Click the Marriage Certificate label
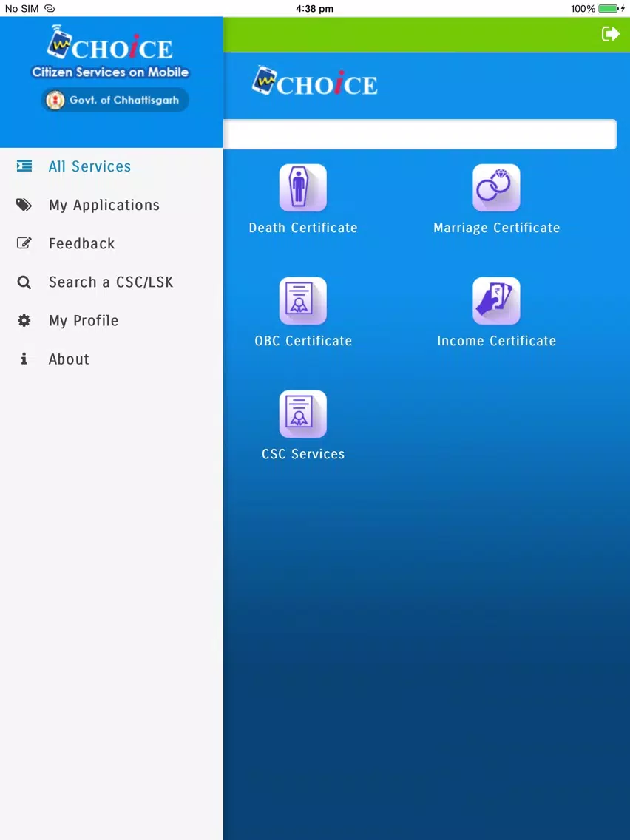Image resolution: width=630 pixels, height=840 pixels. click(496, 228)
